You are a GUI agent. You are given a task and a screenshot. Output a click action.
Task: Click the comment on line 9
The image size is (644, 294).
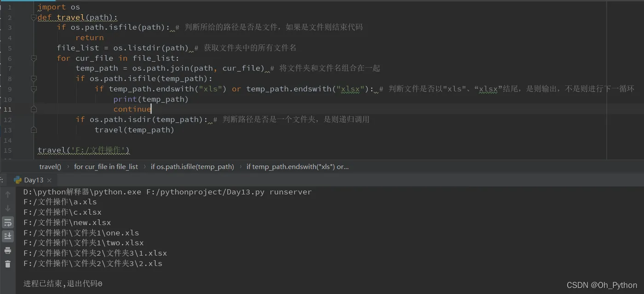tap(507, 89)
